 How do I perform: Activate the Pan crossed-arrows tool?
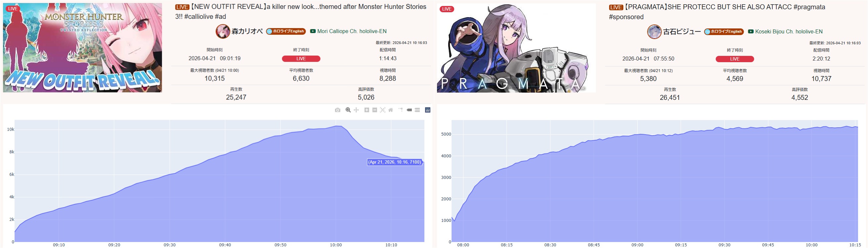coord(356,110)
